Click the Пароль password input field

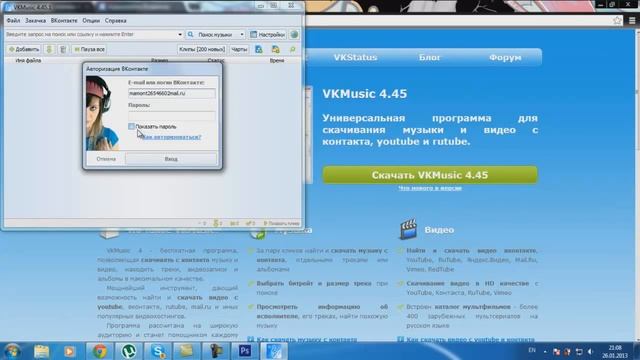[172, 116]
